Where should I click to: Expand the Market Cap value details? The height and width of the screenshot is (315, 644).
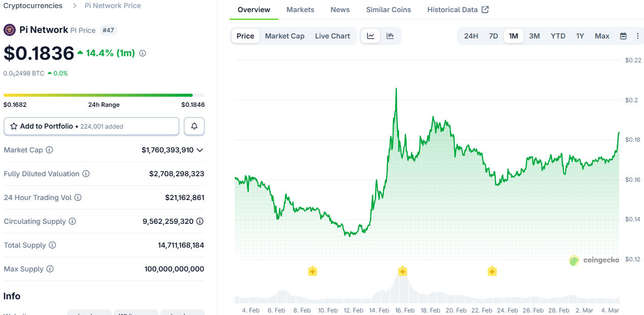200,150
